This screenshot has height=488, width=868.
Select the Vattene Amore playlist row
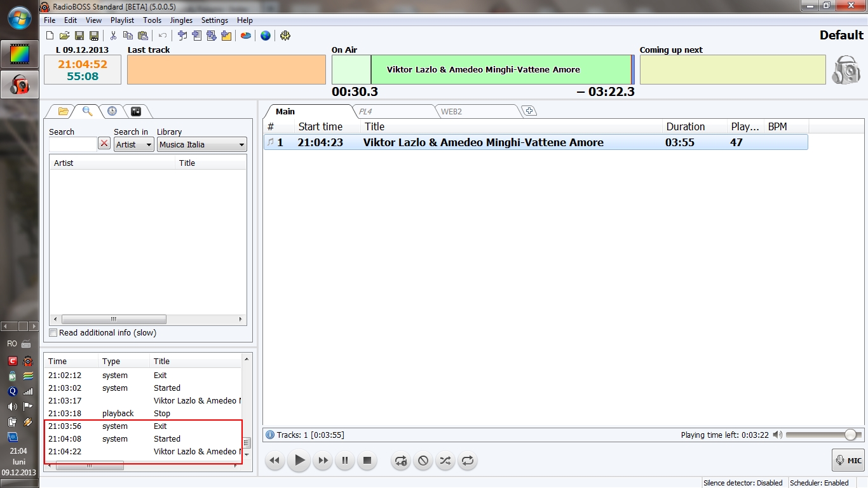tap(536, 142)
